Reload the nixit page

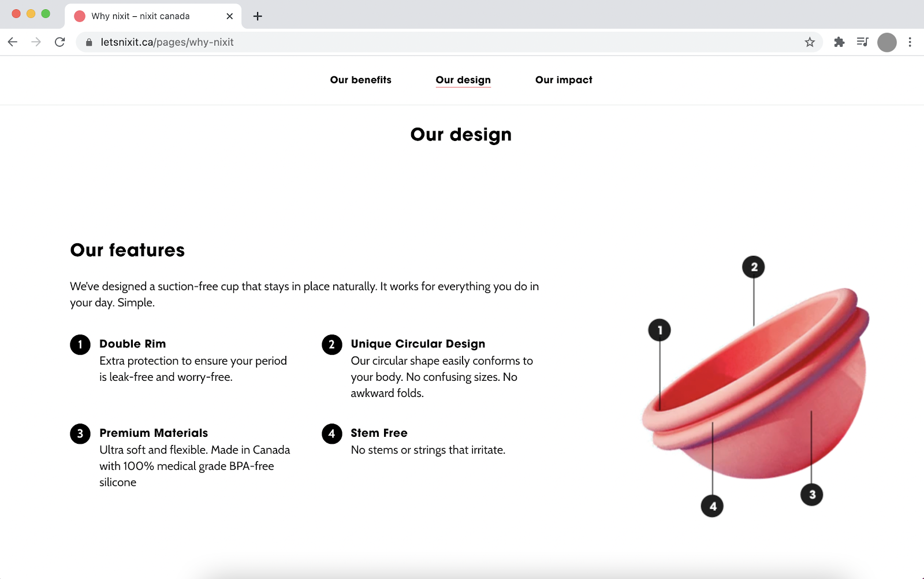[59, 42]
